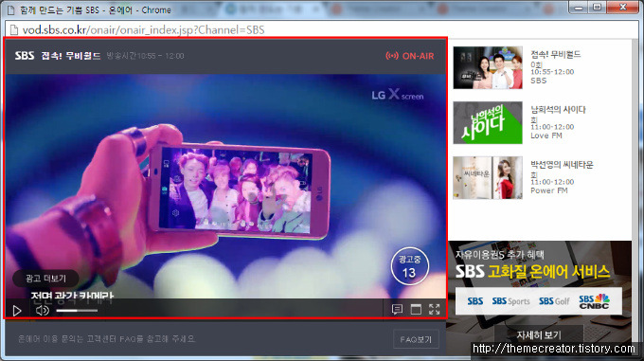Enter fullscreen with the expand icon
Viewport: 644px width, 361px height.
click(x=435, y=309)
